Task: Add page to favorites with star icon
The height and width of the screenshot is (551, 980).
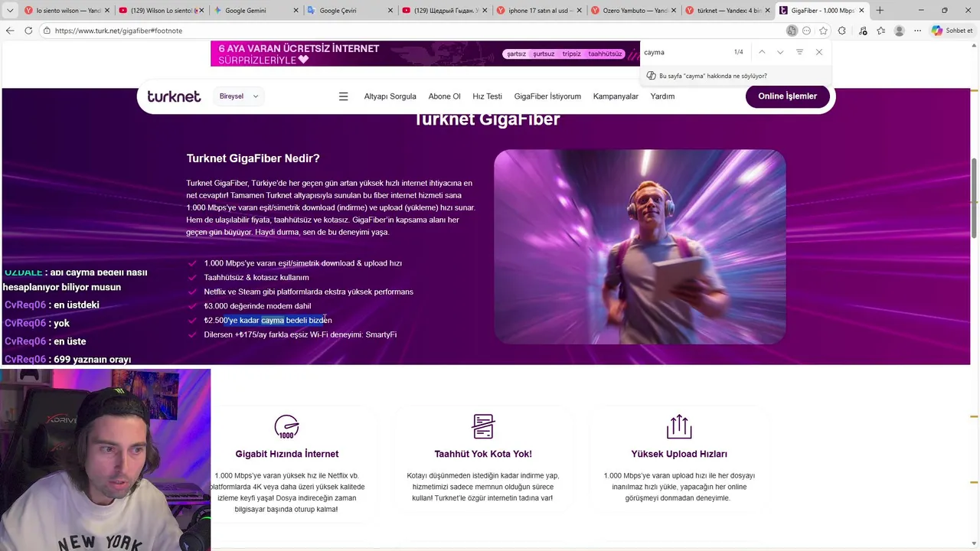Action: 823,31
